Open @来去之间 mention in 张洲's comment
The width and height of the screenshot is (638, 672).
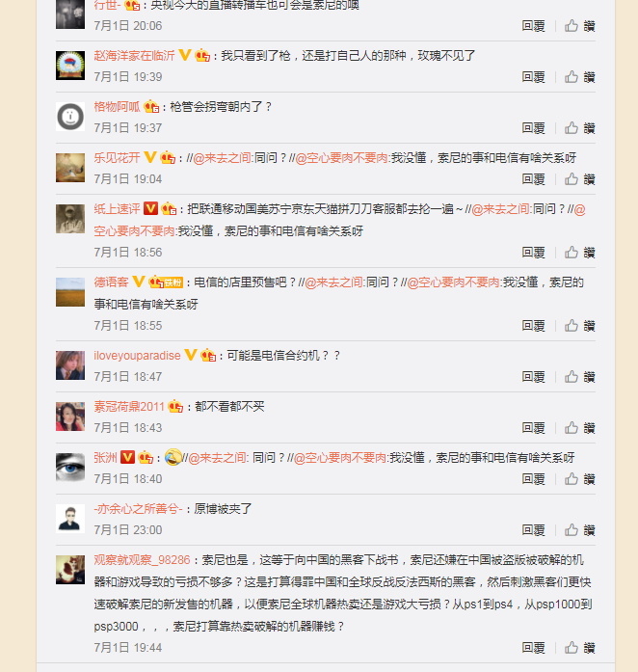tap(218, 458)
